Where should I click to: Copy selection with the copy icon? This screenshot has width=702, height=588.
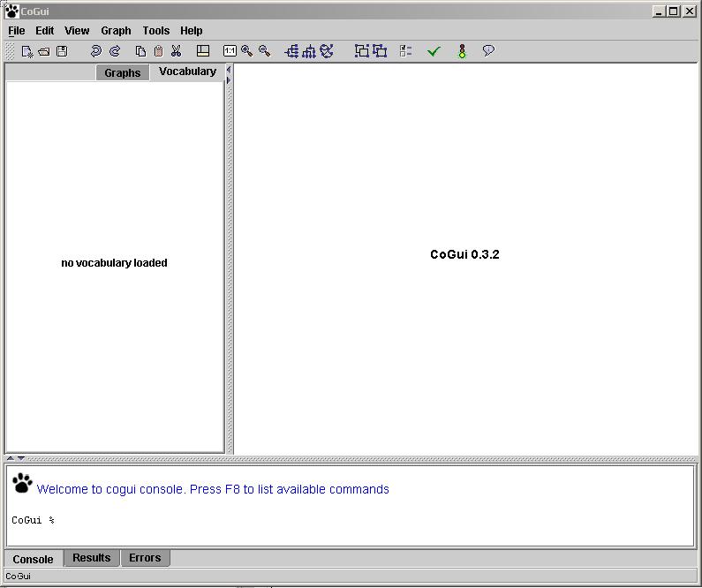tap(140, 51)
